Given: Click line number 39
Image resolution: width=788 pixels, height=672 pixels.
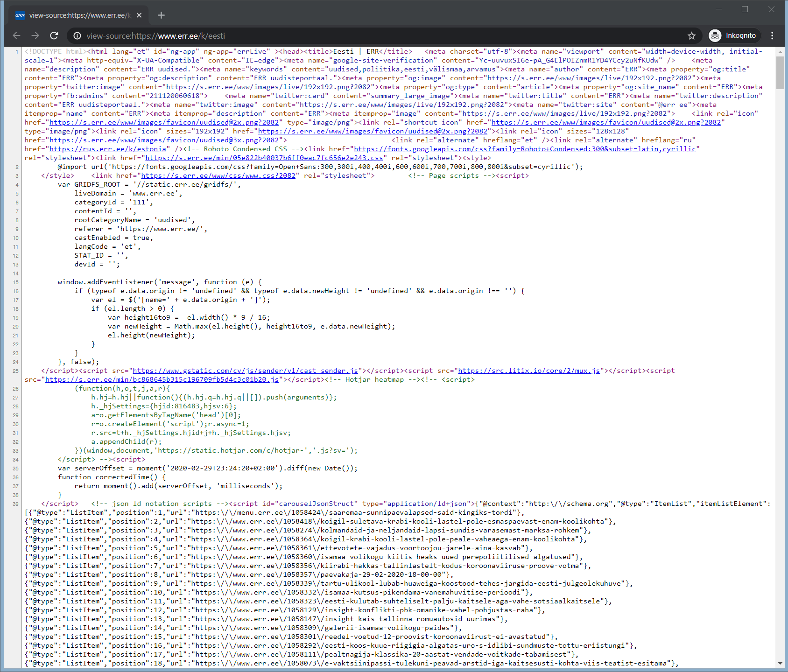Looking at the screenshot, I should click(x=15, y=504).
